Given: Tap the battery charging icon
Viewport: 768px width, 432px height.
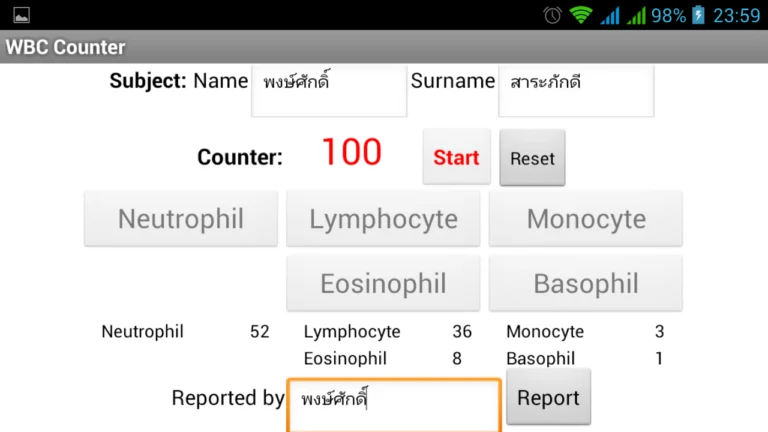Looking at the screenshot, I should [698, 15].
